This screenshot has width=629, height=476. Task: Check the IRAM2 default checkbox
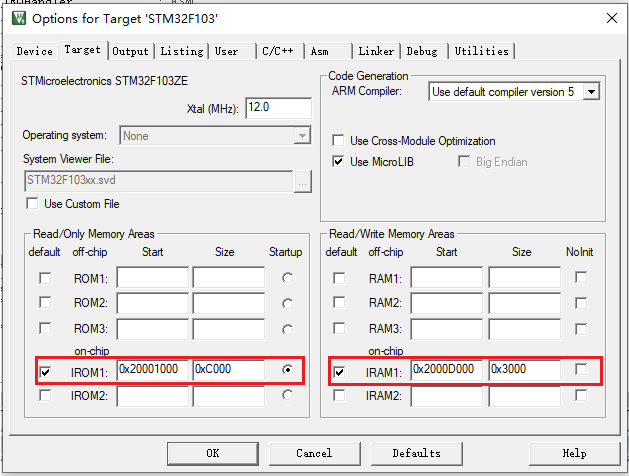[339, 395]
